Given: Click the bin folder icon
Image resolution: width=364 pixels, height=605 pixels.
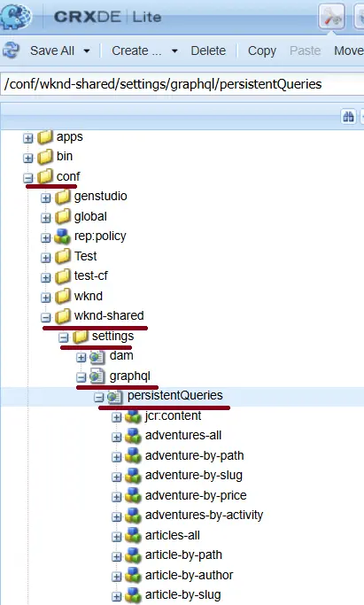Looking at the screenshot, I should click(45, 156).
